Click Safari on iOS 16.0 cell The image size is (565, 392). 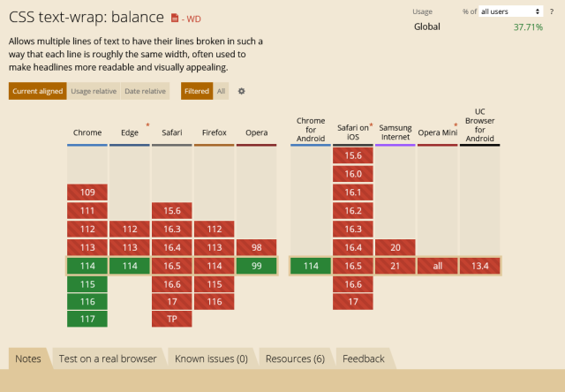353,174
